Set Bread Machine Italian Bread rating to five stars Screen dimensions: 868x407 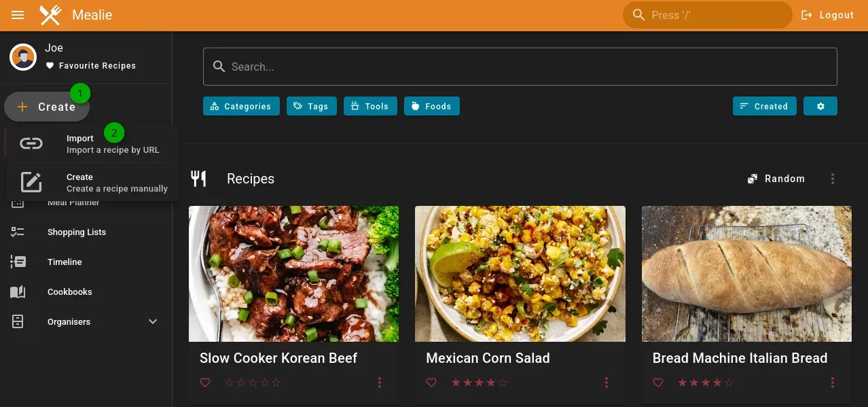[729, 383]
